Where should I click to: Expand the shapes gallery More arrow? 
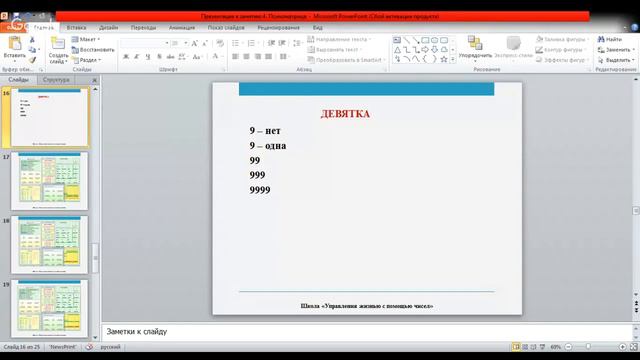453,60
